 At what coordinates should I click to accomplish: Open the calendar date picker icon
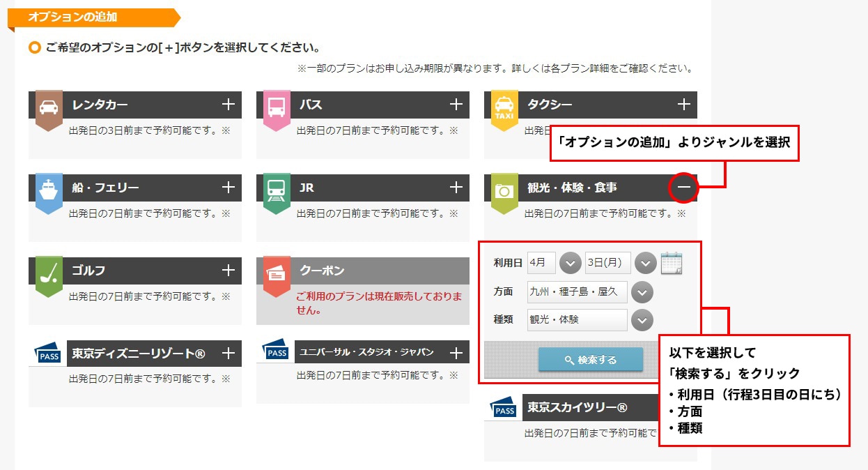671,263
